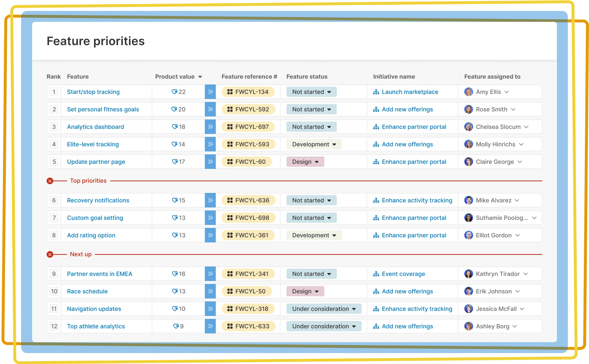Open the Not started status dropdown for Start/stop tracking
This screenshot has width=589, height=364.
point(311,92)
